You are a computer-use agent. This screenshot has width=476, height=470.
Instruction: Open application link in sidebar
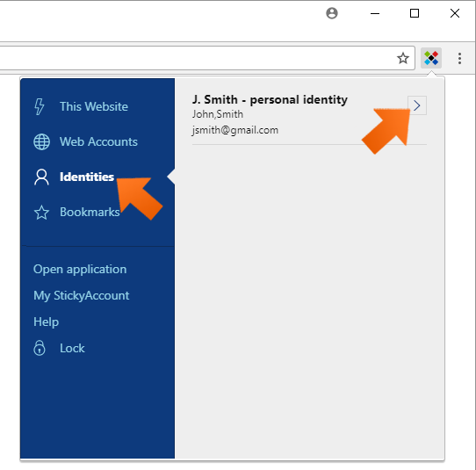click(80, 270)
